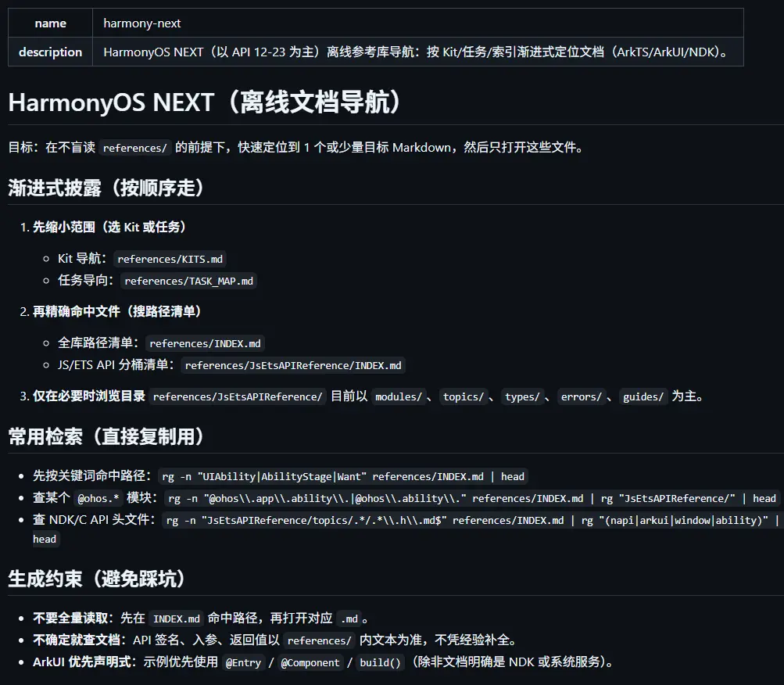Click the 'Kit 导航' label
This screenshot has height=685, width=784.
[79, 259]
